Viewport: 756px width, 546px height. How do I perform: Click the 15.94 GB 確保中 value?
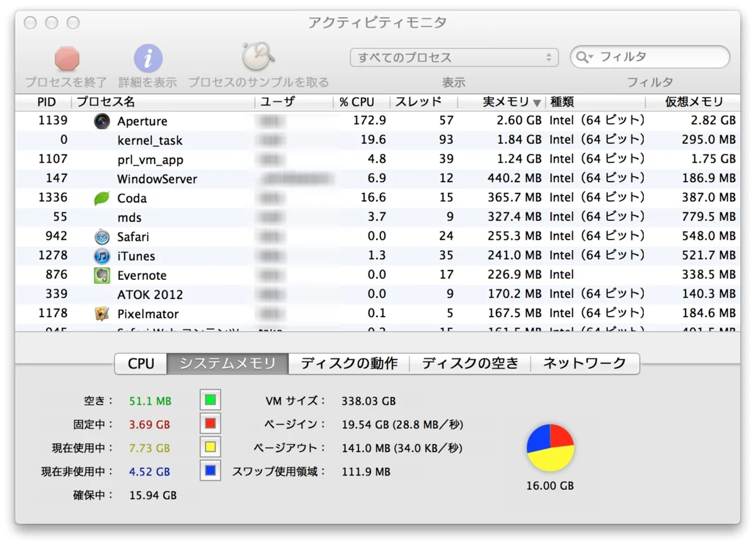coord(153,496)
